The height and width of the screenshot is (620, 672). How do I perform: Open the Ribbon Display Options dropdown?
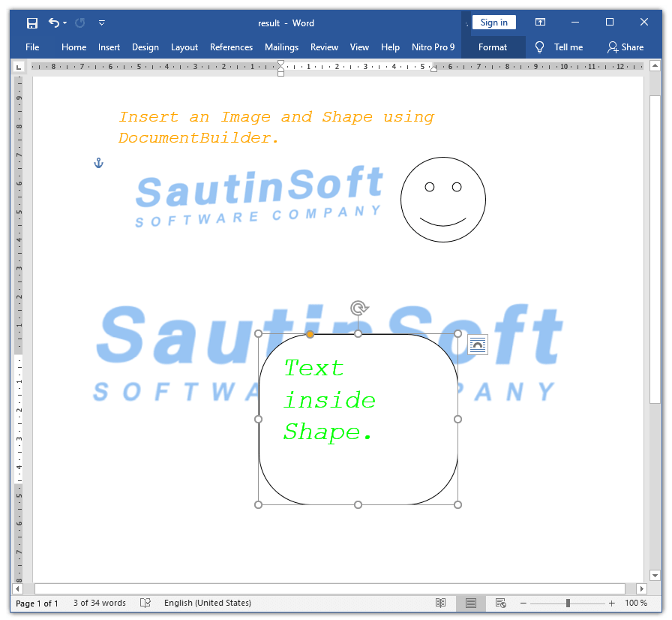pyautogui.click(x=540, y=22)
